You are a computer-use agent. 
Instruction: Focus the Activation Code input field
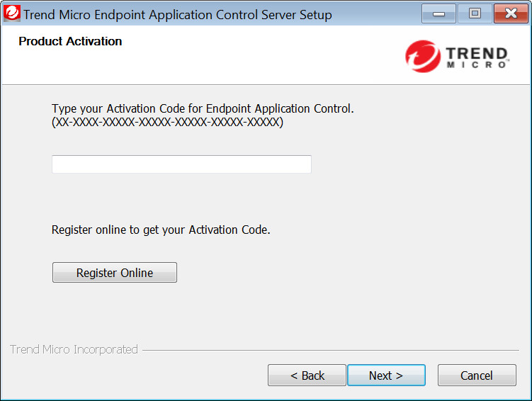[x=181, y=164]
